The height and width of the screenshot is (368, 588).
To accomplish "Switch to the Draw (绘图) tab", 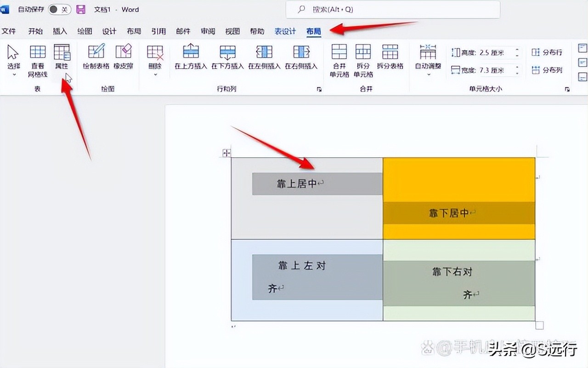I will click(85, 31).
